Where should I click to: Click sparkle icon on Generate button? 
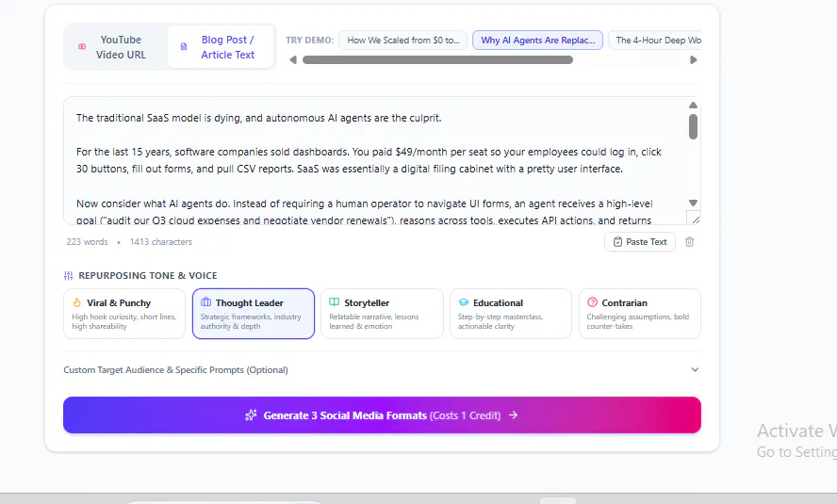point(251,415)
